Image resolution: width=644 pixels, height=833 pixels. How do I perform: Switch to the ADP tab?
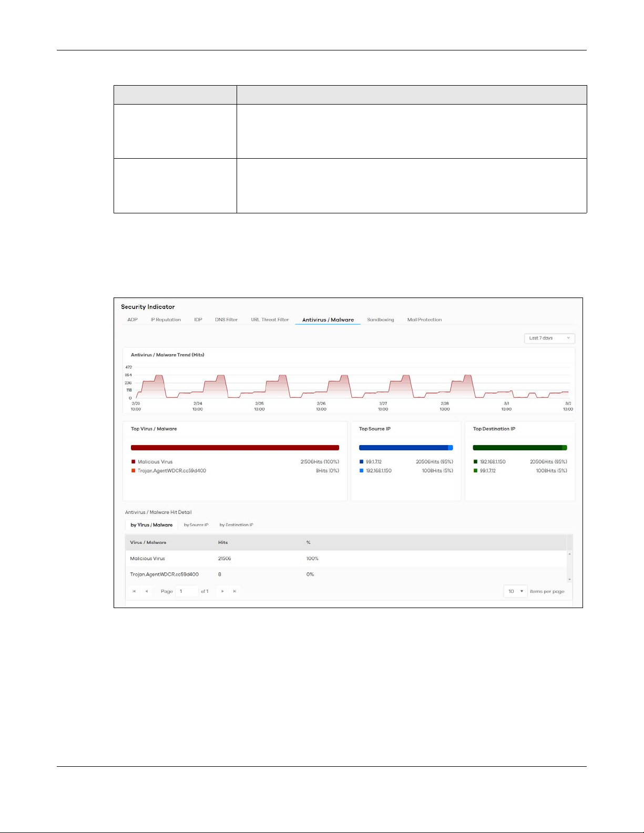click(132, 320)
